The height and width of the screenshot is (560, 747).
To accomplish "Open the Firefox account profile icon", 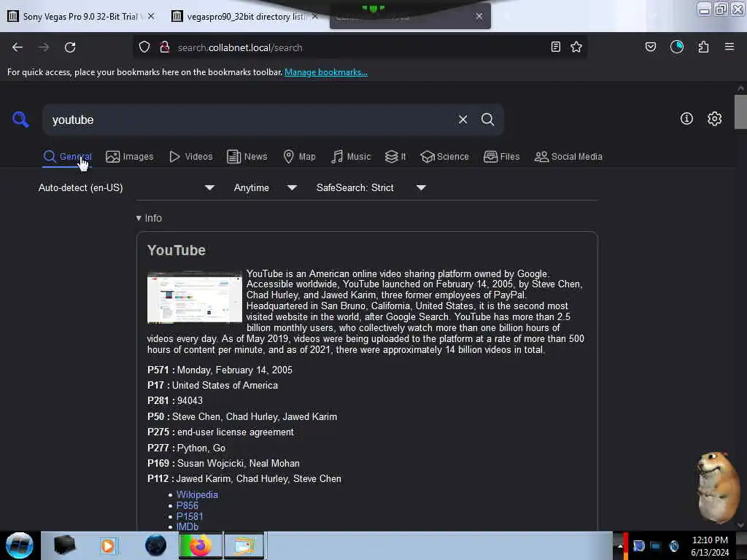I will 677,47.
